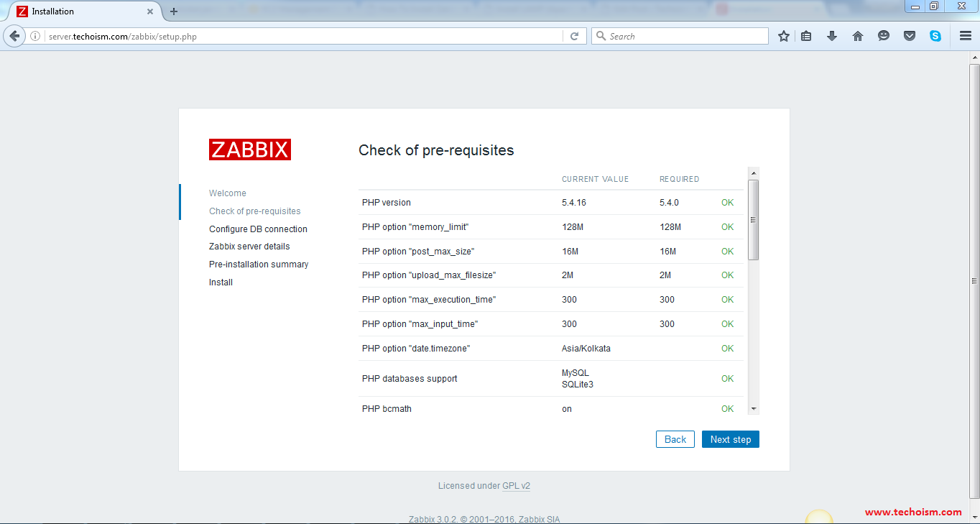
Task: Click the 5.4.16 current version value
Action: (574, 203)
